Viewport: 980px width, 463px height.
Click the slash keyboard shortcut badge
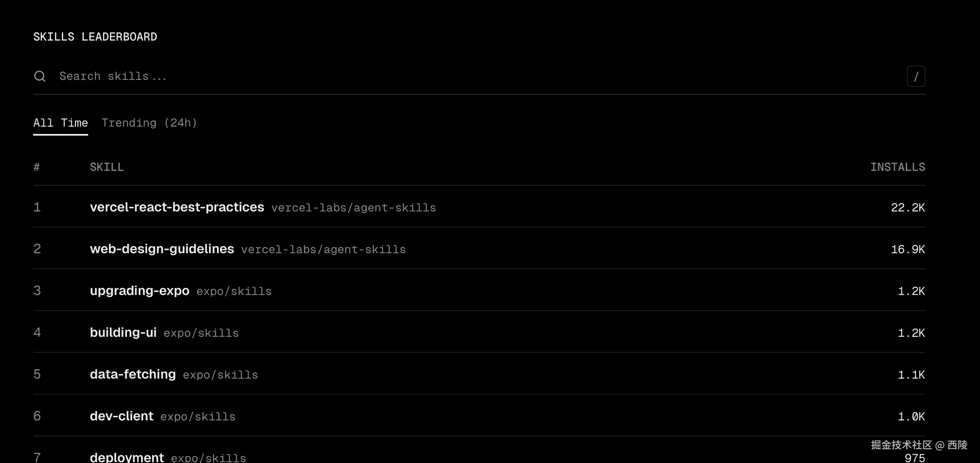coord(916,76)
